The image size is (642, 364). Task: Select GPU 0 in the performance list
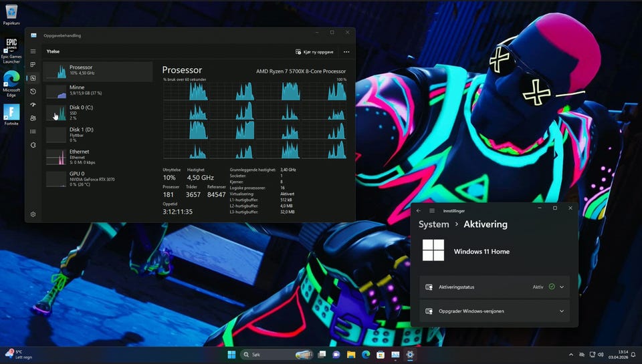(x=98, y=178)
